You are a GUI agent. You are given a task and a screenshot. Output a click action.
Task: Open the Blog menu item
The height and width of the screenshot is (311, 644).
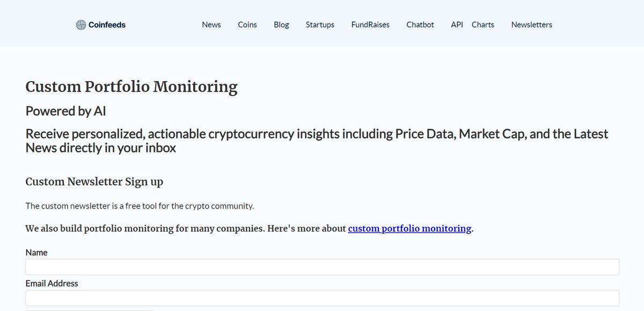(281, 25)
